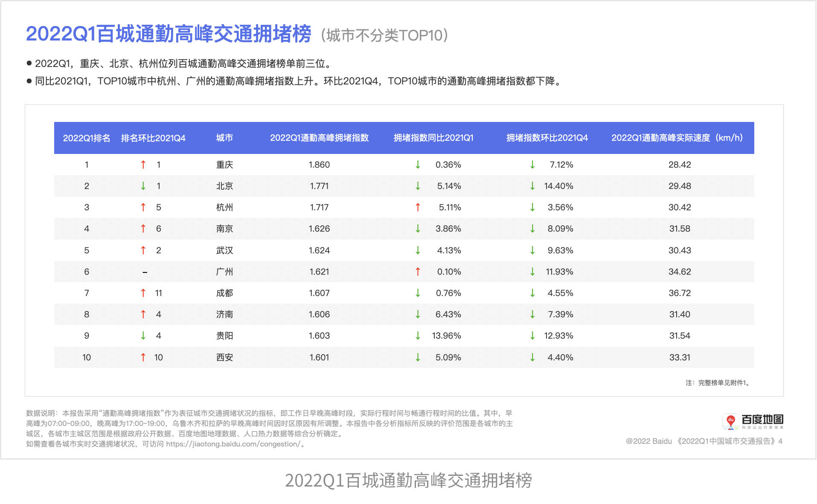Click the green down arrow beside 4.55%

point(532,293)
